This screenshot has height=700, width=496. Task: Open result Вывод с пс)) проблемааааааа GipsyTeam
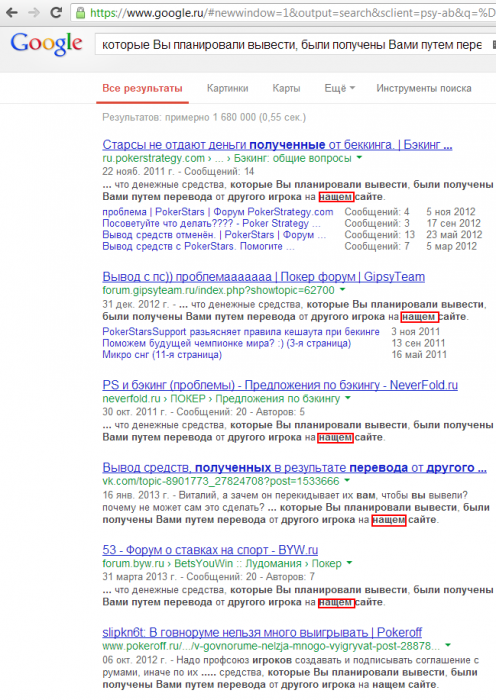(x=263, y=277)
